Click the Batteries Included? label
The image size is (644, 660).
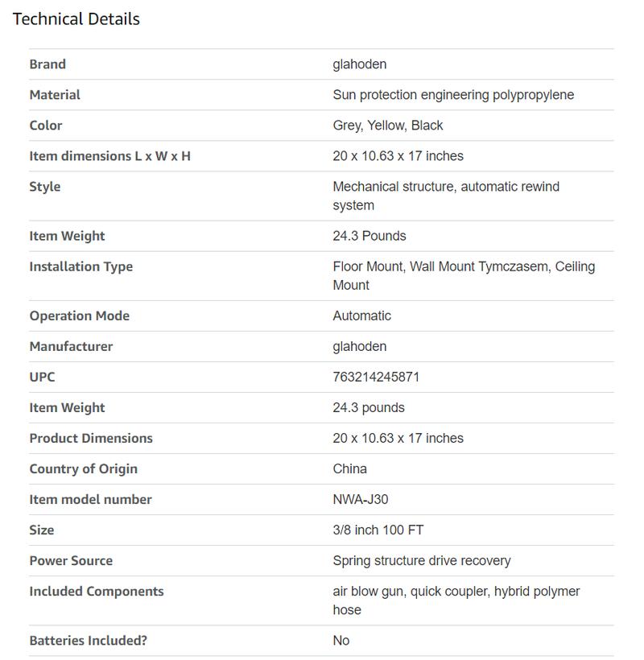click(x=89, y=641)
